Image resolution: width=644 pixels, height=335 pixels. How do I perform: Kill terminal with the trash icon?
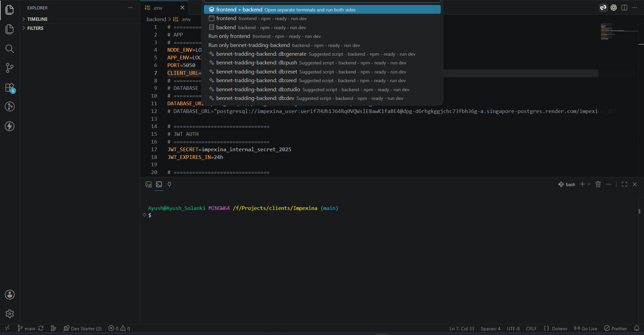click(x=598, y=184)
